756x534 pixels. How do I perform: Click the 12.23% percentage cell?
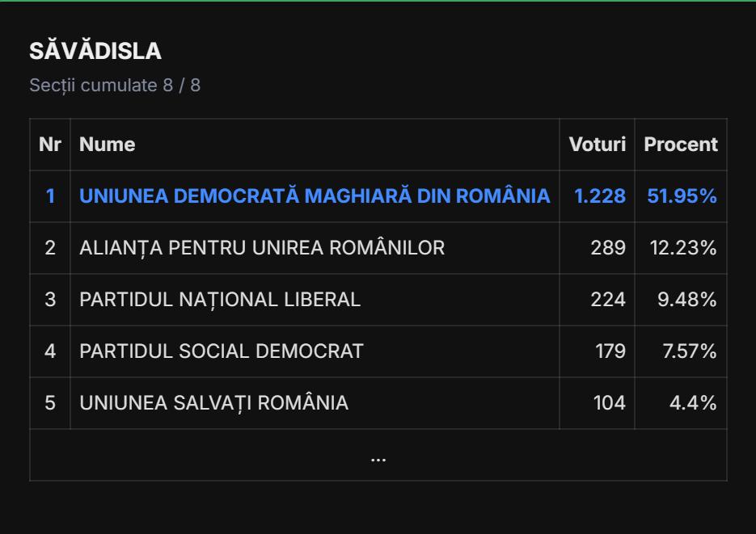tap(683, 248)
